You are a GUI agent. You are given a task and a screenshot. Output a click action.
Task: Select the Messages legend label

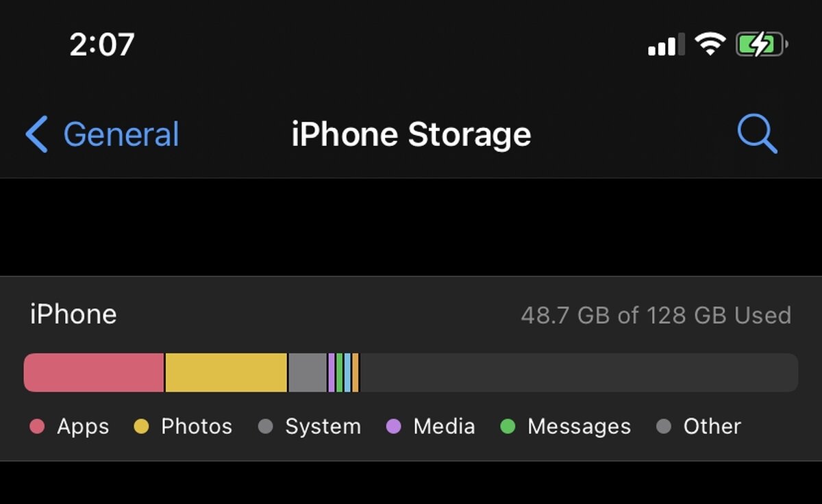click(x=579, y=427)
